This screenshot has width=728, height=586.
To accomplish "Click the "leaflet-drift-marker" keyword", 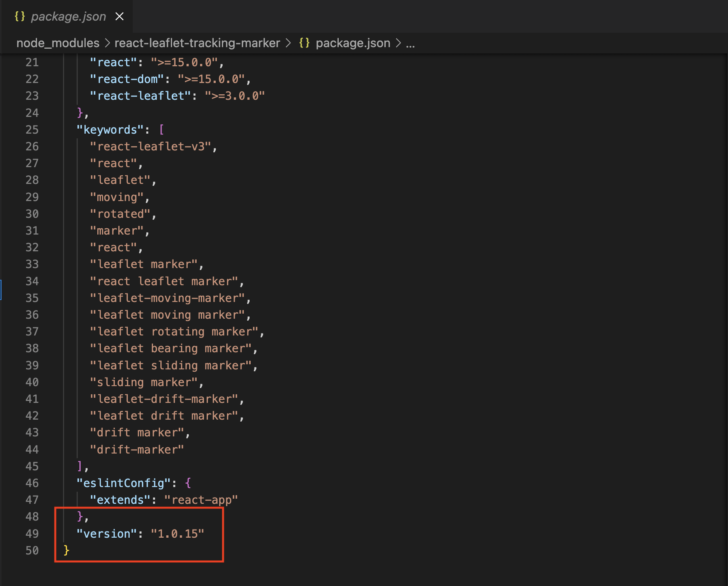I will 164,399.
